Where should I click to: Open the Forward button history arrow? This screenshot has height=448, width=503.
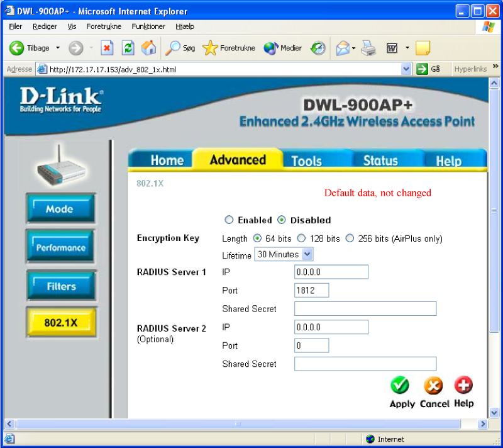(91, 48)
